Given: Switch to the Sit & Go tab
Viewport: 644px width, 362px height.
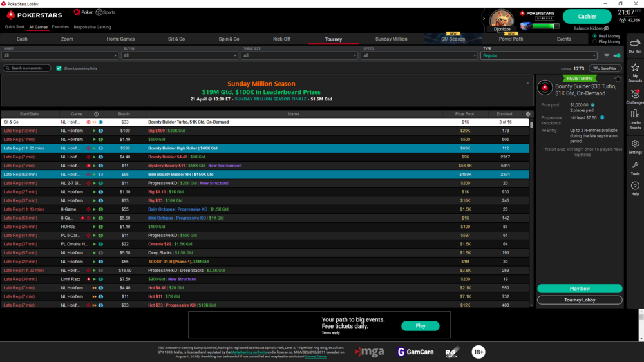Looking at the screenshot, I should [176, 39].
